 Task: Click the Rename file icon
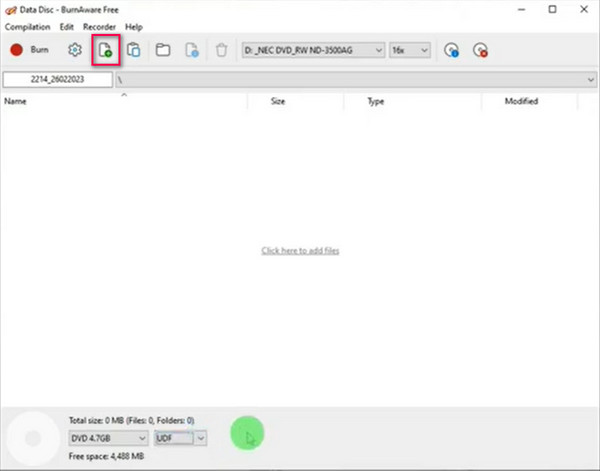point(192,50)
